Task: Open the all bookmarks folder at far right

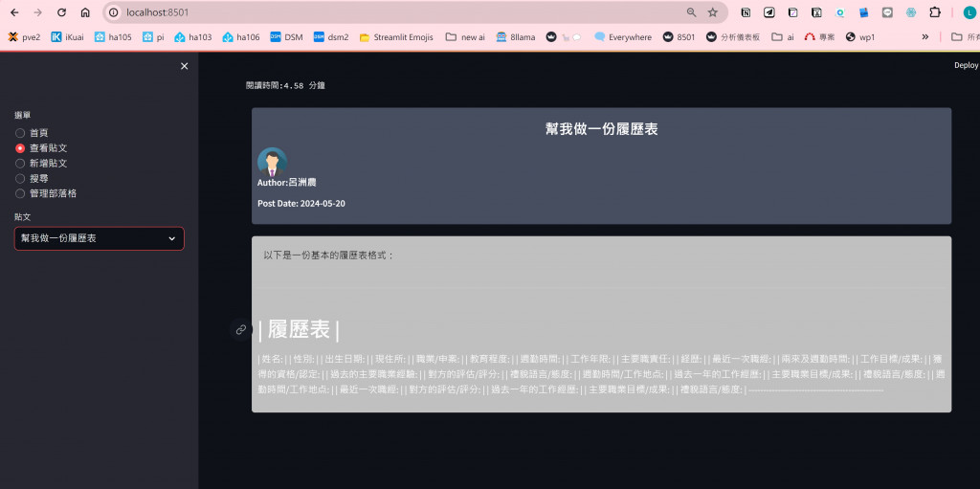Action: coord(965,37)
